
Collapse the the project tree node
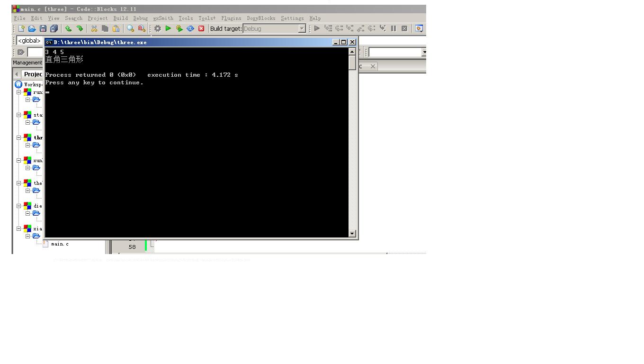19,183
